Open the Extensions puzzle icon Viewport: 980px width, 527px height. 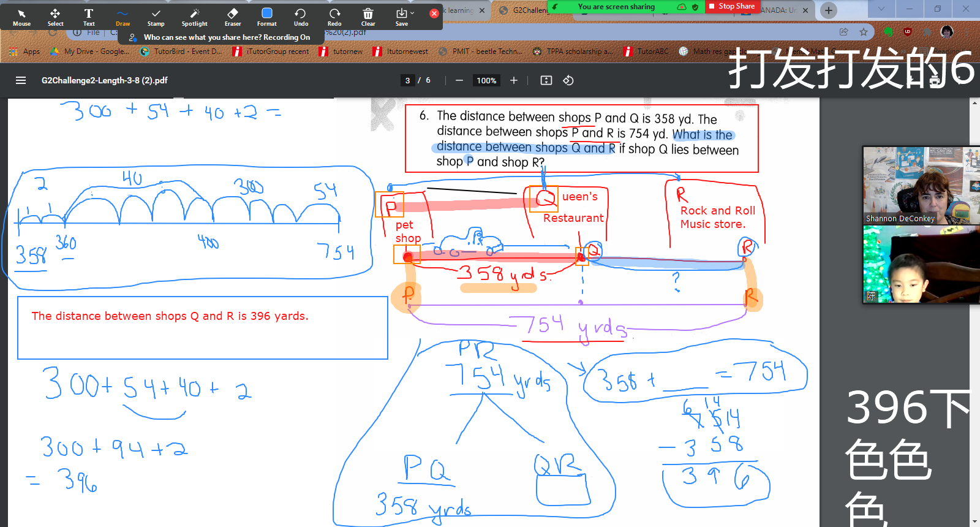(x=927, y=32)
